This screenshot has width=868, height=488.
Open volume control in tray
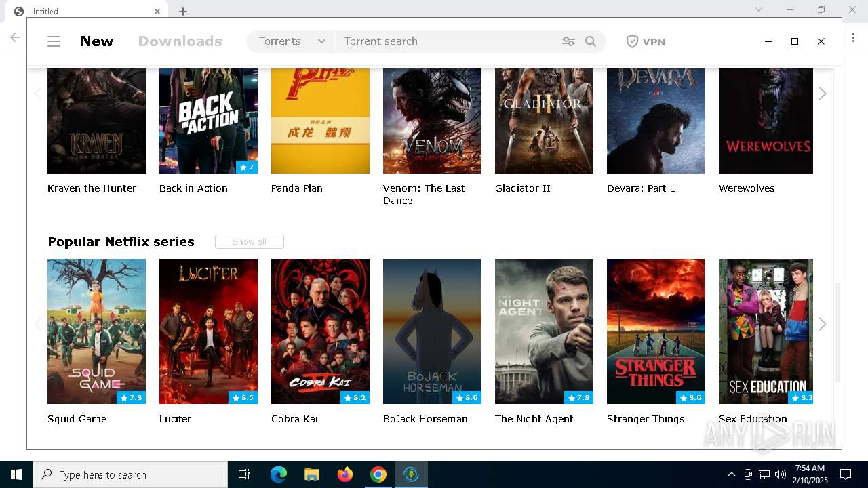pyautogui.click(x=781, y=474)
